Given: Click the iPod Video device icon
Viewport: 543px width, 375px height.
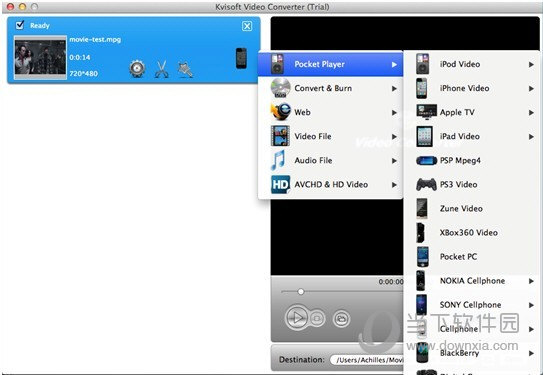Looking at the screenshot, I should pyautogui.click(x=422, y=64).
